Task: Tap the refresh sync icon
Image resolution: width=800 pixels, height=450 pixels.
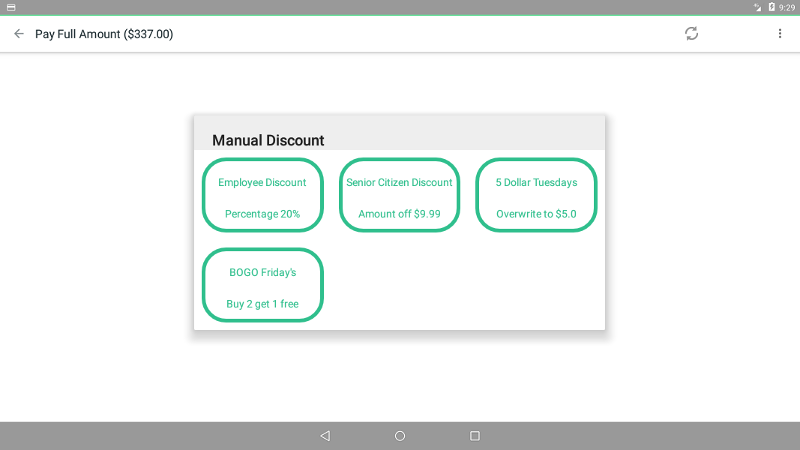Action: (691, 34)
